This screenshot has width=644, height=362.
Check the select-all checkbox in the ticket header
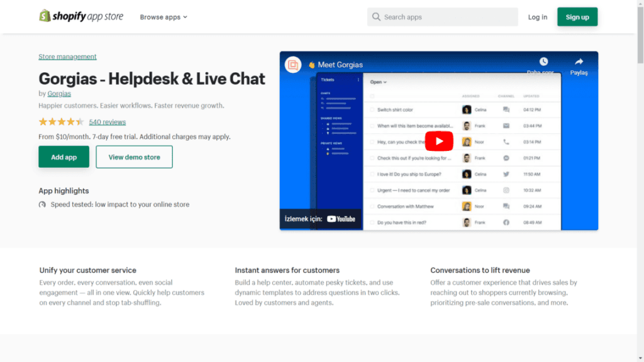tap(371, 96)
